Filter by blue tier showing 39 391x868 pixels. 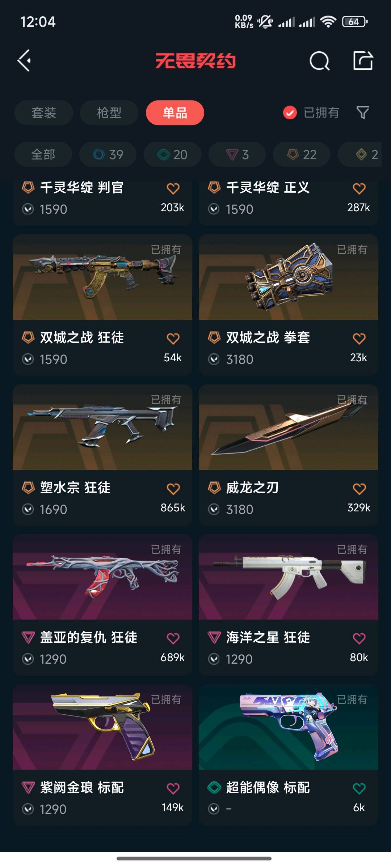click(x=108, y=154)
